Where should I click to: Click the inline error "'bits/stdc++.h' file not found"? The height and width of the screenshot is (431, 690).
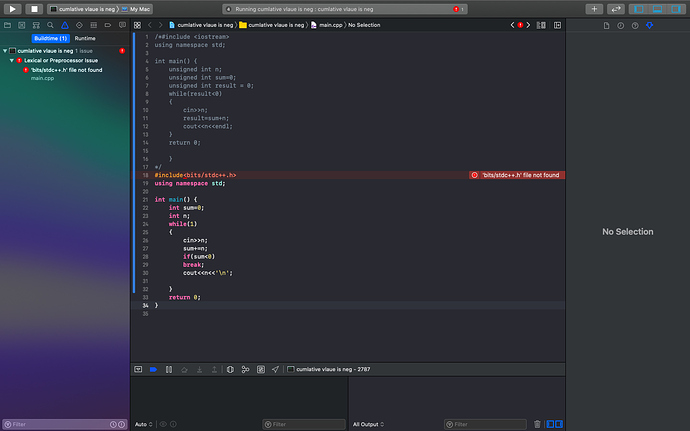pos(517,175)
